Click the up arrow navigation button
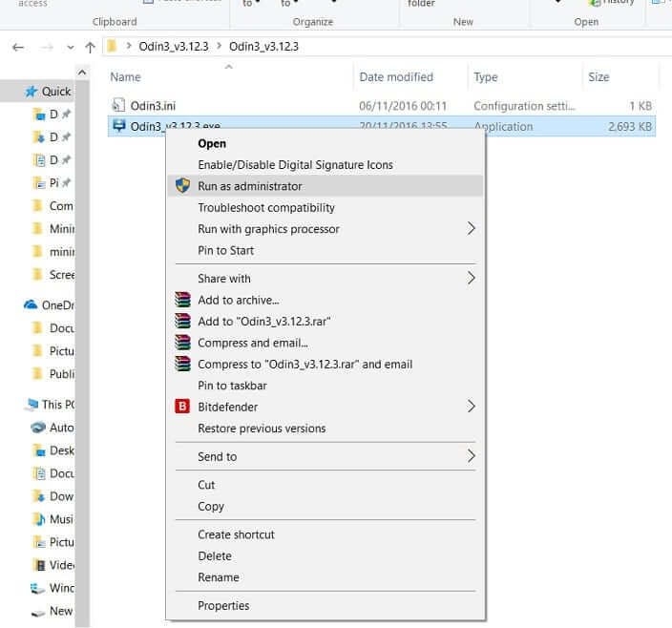The image size is (672, 628). pyautogui.click(x=90, y=47)
